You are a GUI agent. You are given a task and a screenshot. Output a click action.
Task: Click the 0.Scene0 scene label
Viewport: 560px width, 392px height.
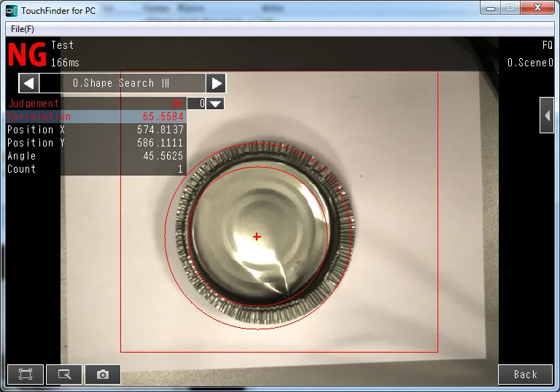(530, 63)
